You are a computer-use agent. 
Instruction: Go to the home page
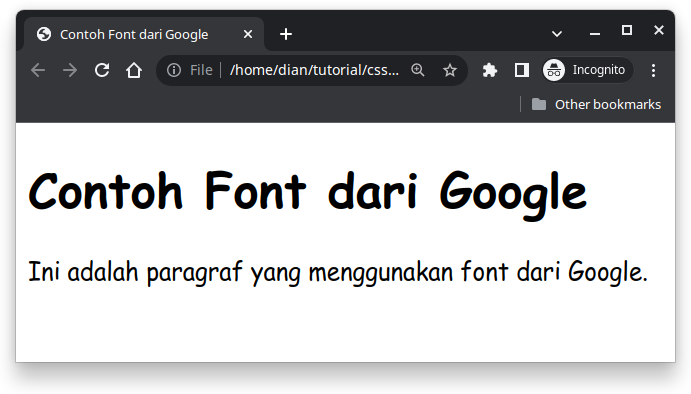click(x=134, y=70)
